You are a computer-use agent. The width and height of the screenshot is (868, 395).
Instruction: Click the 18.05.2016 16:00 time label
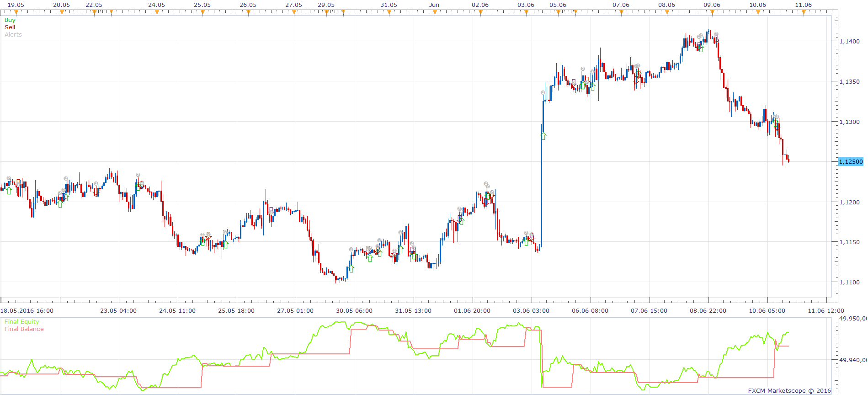tap(27, 311)
